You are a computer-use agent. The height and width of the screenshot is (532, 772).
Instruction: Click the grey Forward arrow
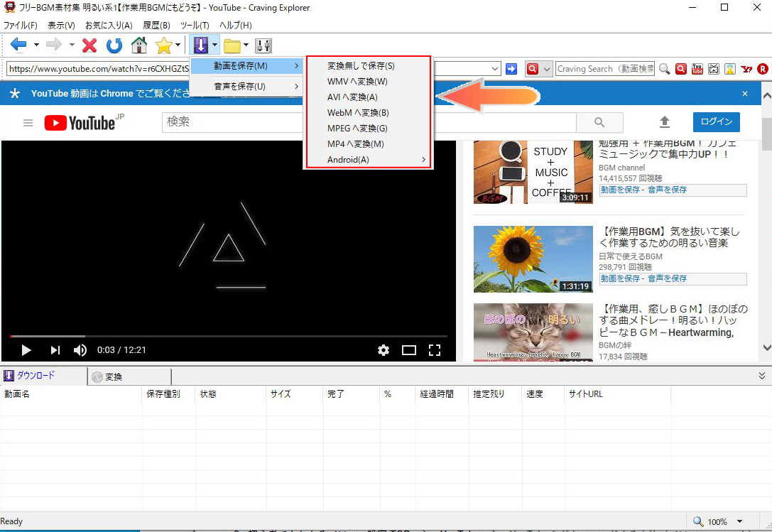54,45
